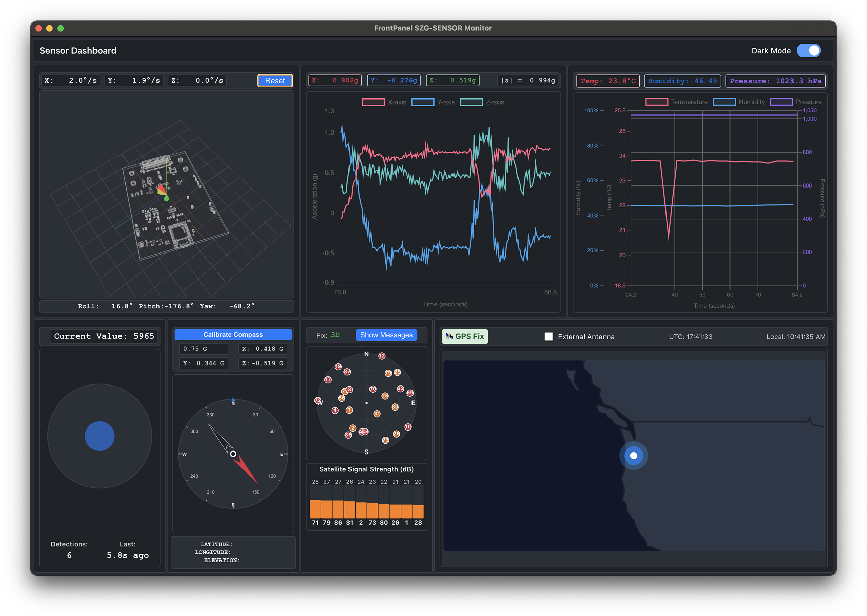
Task: Click the compass center pivot
Action: [x=233, y=454]
